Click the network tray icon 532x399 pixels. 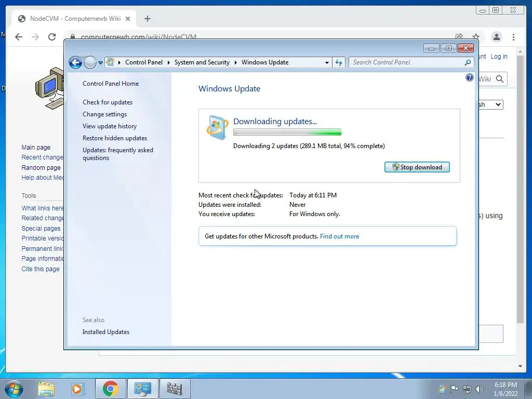coord(467,389)
